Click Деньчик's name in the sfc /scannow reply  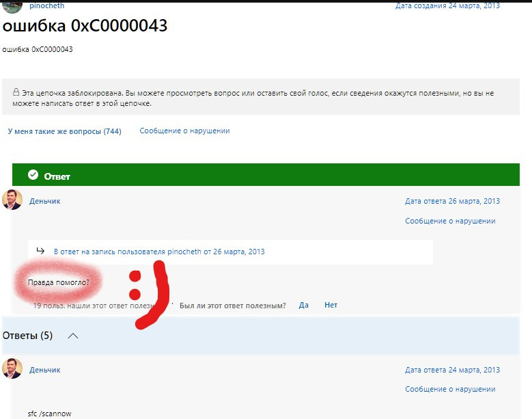45,370
